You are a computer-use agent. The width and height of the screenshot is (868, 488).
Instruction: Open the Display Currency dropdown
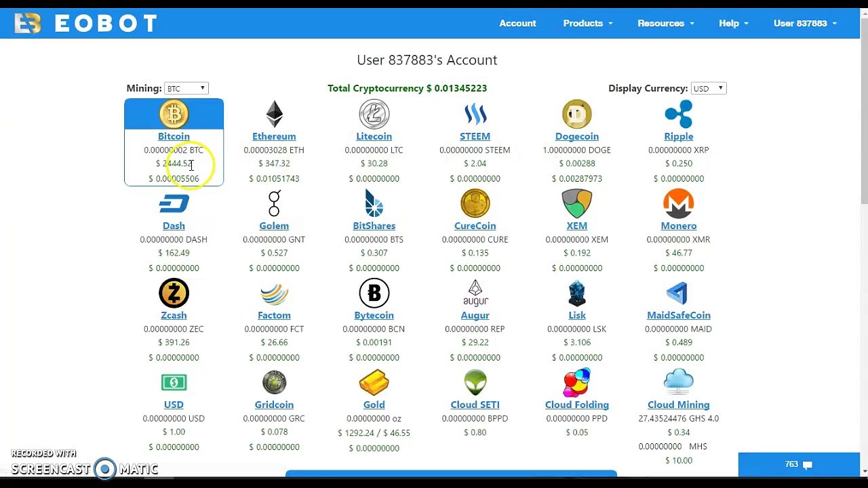pos(708,88)
